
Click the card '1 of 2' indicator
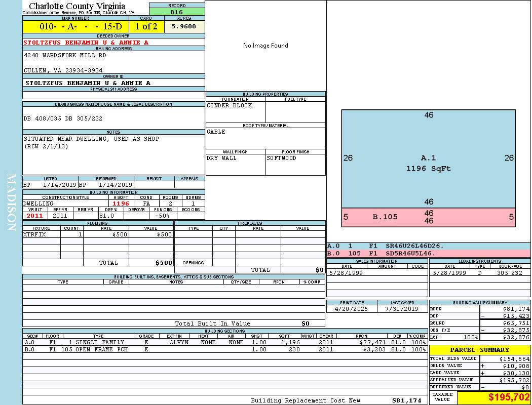click(x=146, y=27)
